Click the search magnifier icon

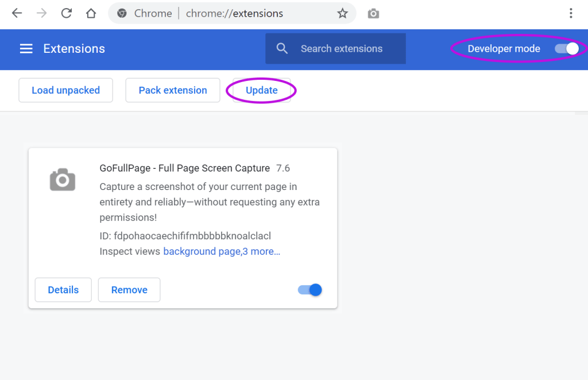(282, 48)
